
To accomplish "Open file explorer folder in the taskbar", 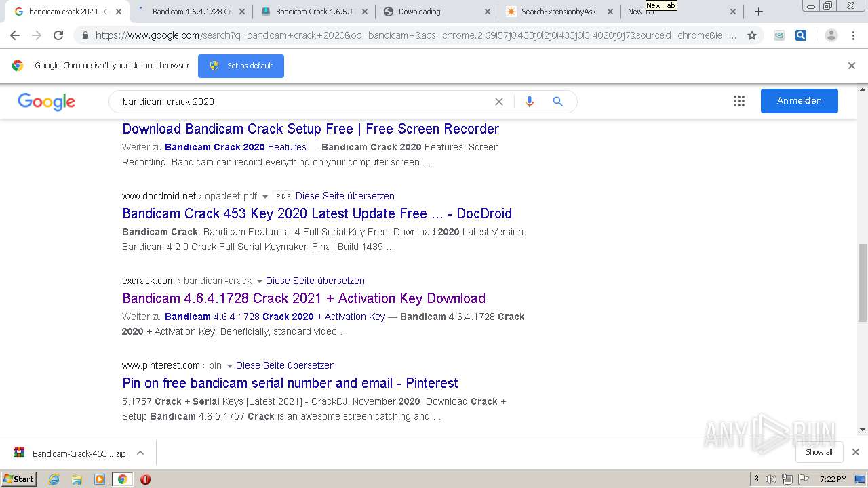I will pos(77,479).
